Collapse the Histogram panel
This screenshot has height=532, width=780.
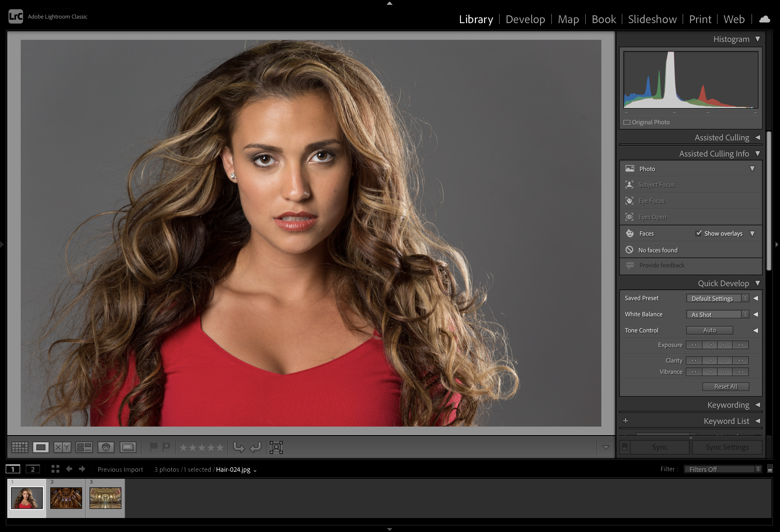[758, 39]
